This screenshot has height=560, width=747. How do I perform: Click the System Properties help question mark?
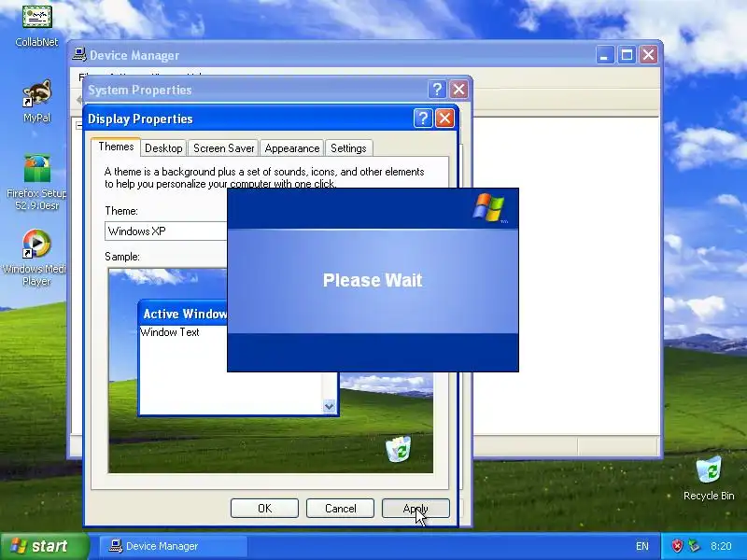437,89
